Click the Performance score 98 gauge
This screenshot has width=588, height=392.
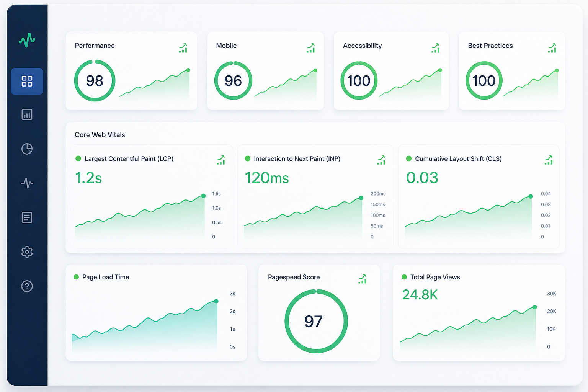(x=95, y=81)
